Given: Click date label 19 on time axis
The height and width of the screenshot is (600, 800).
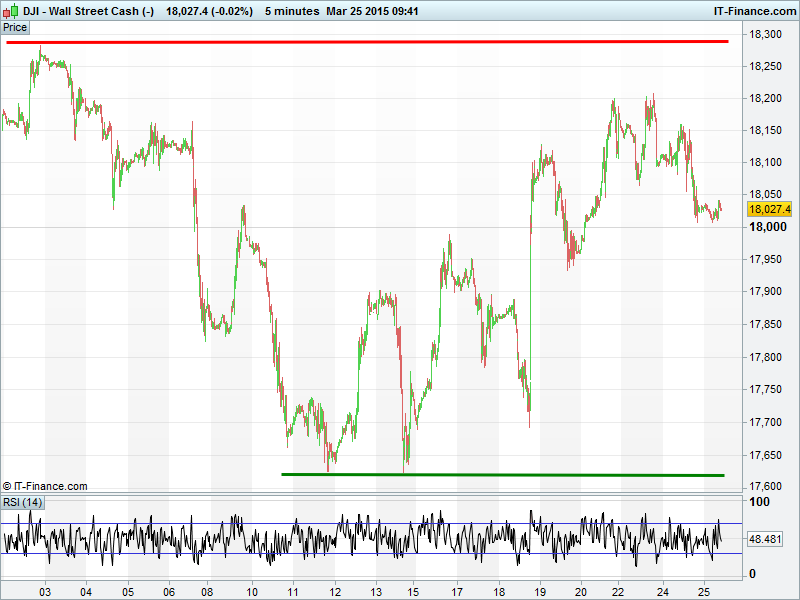Looking at the screenshot, I should point(539,591).
